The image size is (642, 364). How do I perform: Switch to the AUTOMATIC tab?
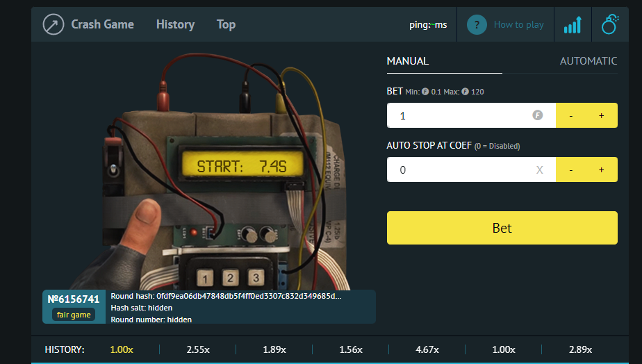coord(588,61)
